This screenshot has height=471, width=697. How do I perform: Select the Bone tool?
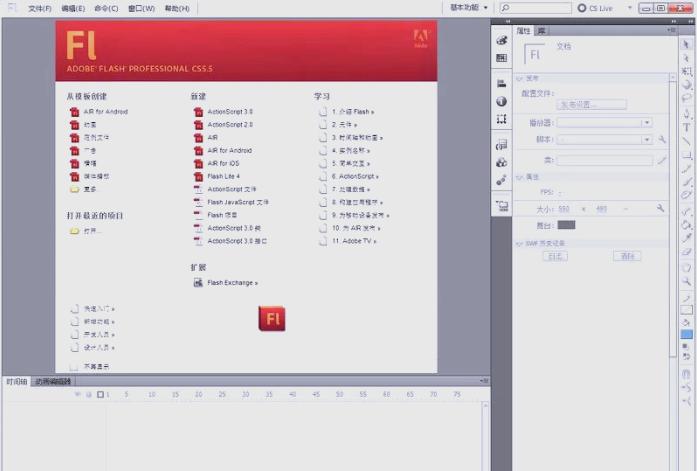pos(687,212)
